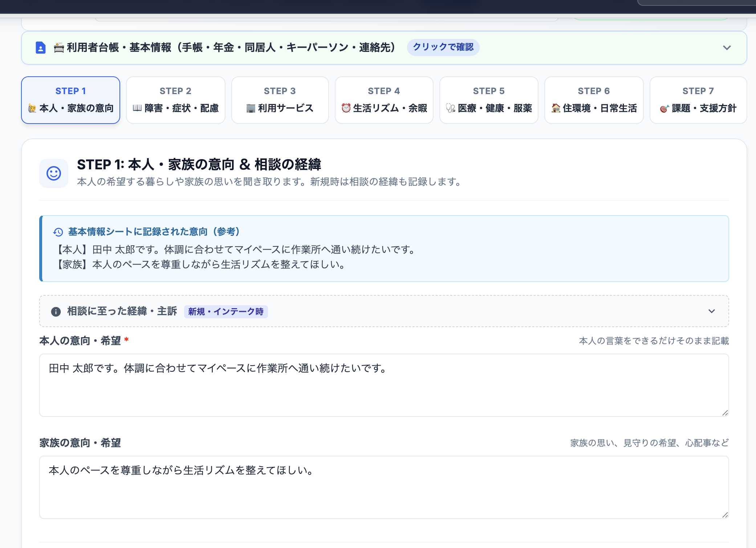Click the smiley face STEP 1 icon

pos(54,173)
